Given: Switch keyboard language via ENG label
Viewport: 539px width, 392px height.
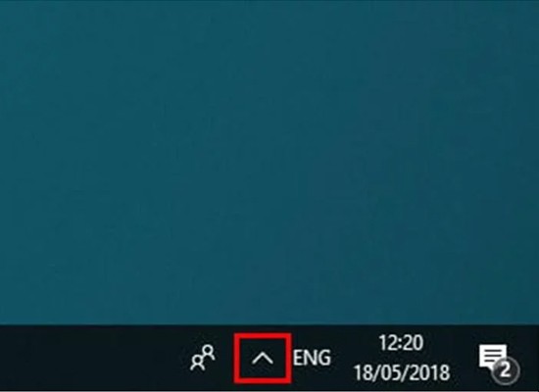Looking at the screenshot, I should [x=312, y=358].
